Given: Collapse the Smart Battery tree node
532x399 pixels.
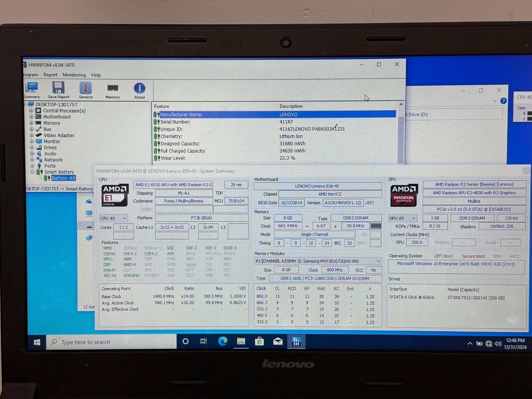Looking at the screenshot, I should click(33, 172).
